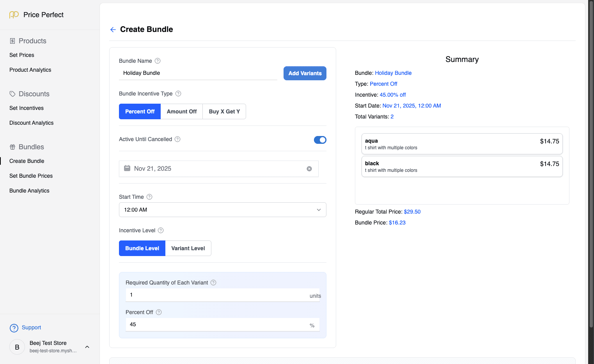Click the Products section icon in the sidebar
Screen dimensions: 594x364
click(12, 41)
